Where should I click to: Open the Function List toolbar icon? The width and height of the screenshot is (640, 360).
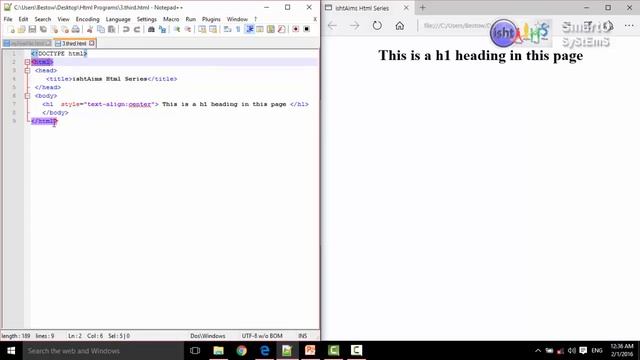(282, 29)
